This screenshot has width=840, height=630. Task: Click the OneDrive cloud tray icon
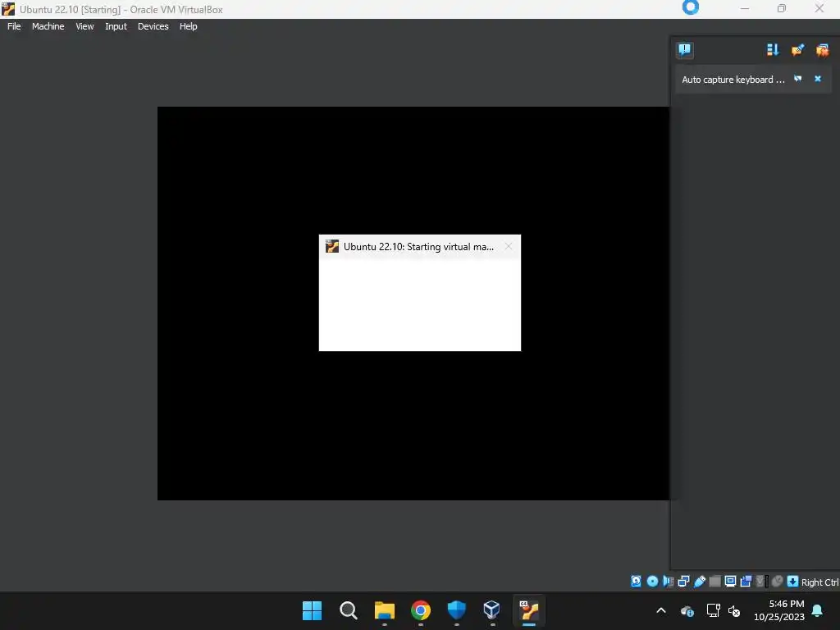(687, 610)
